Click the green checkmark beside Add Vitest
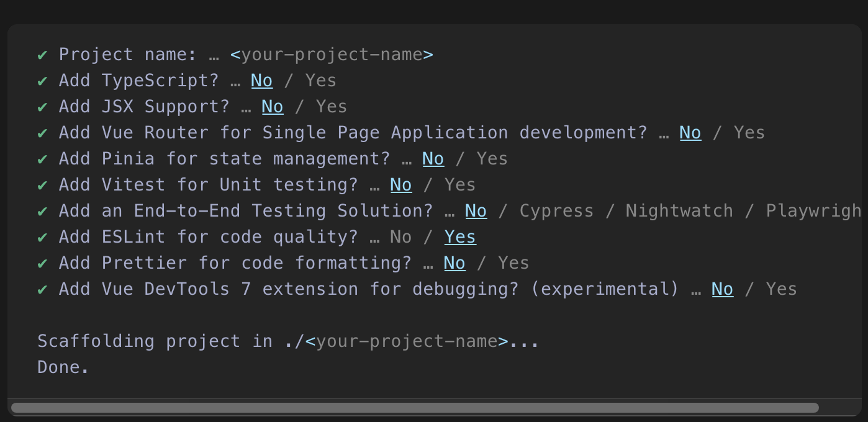This screenshot has height=422, width=868. [x=42, y=186]
